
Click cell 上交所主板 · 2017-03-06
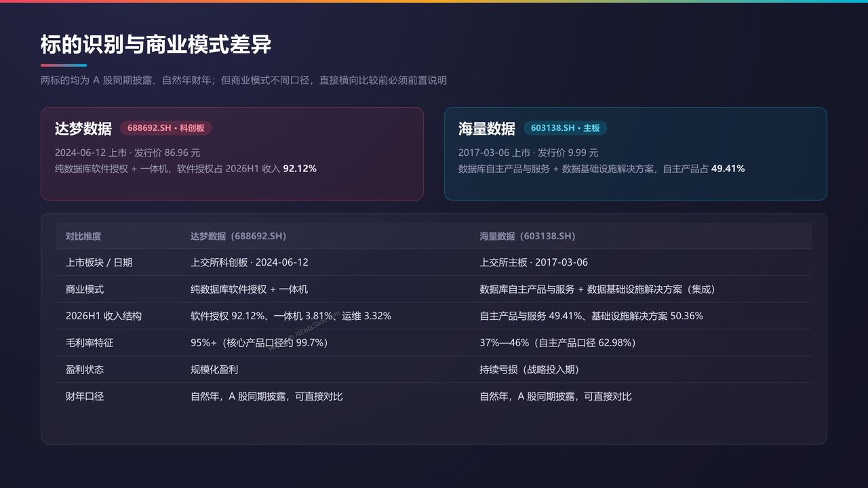(534, 262)
